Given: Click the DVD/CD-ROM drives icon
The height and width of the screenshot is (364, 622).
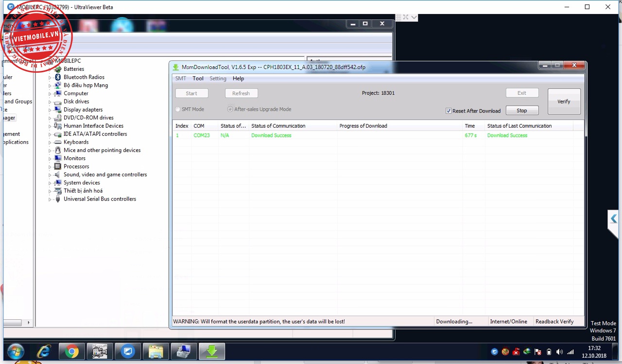Looking at the screenshot, I should (58, 118).
